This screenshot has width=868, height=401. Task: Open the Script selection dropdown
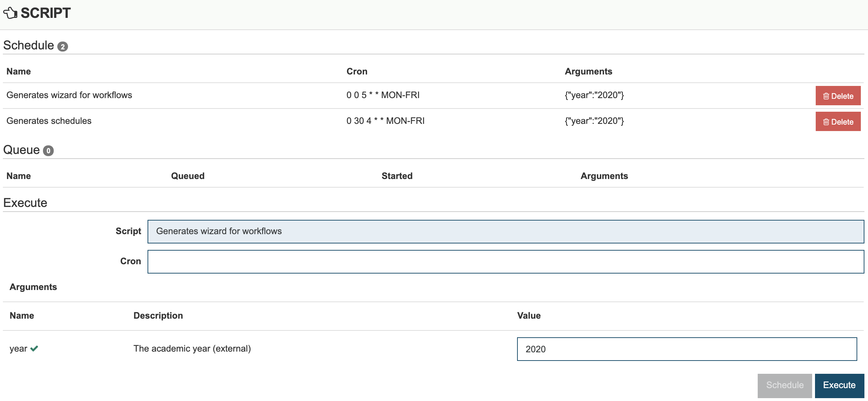pyautogui.click(x=506, y=232)
